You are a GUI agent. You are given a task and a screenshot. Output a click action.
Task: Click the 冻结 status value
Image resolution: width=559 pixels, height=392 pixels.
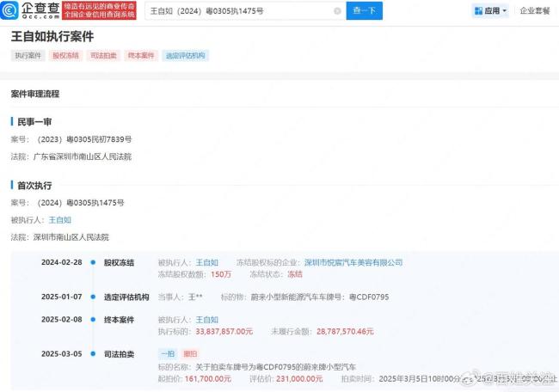[295, 274]
